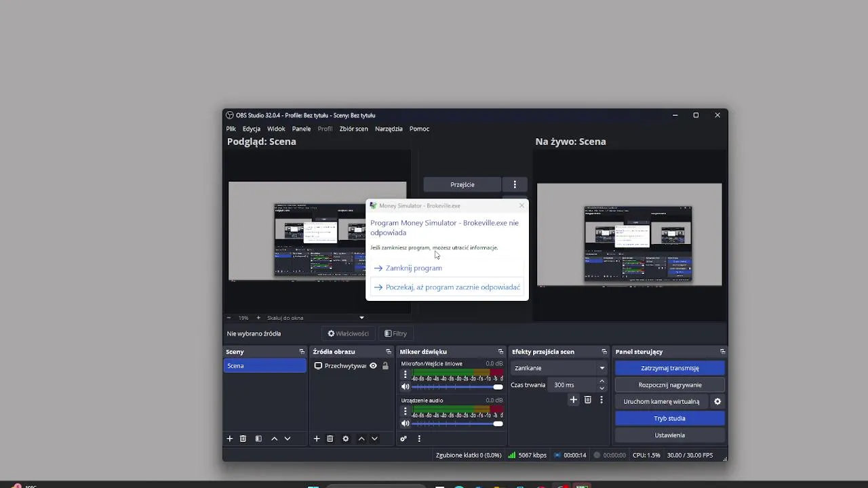Open Zanikanie transition type dropdown
This screenshot has height=488, width=868.
(559, 368)
